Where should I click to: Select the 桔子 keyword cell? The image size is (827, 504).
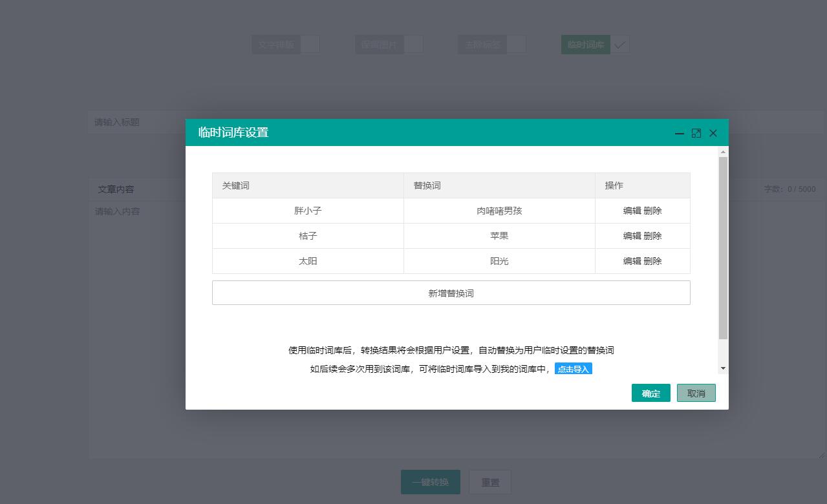coord(308,236)
